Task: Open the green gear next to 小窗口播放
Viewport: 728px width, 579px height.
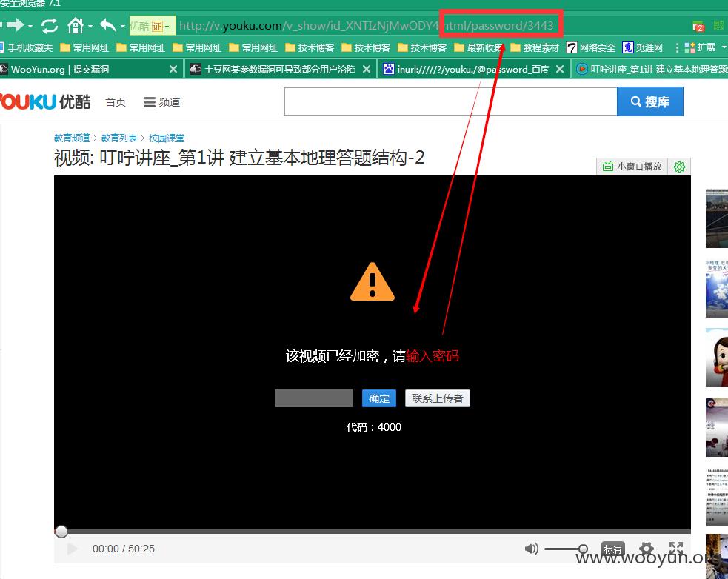Action: (679, 167)
